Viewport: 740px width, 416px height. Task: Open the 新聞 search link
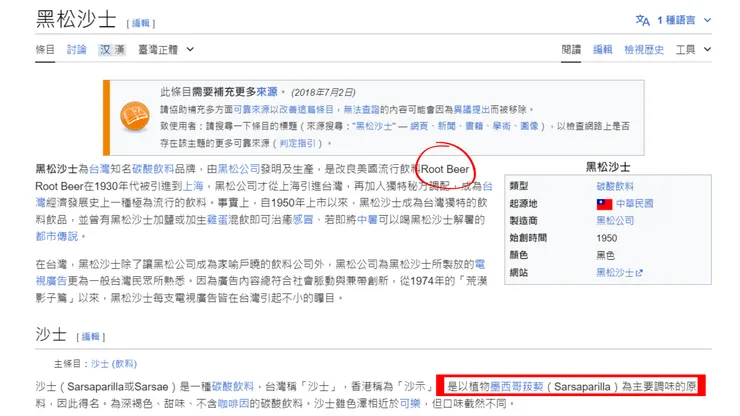pos(446,126)
